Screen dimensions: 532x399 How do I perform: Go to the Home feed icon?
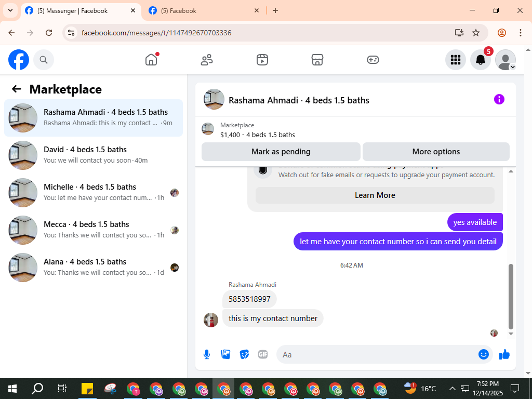[151, 60]
